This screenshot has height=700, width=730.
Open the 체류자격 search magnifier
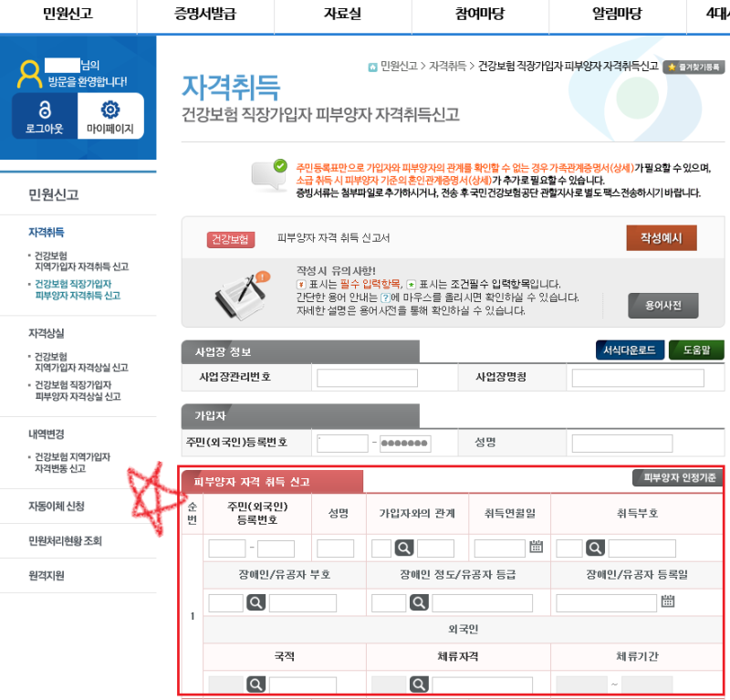pyautogui.click(x=419, y=682)
